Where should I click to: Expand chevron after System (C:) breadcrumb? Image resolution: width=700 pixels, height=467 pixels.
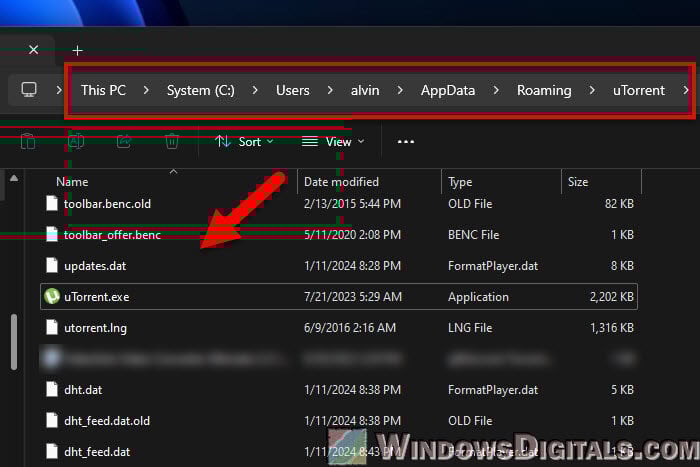point(255,90)
